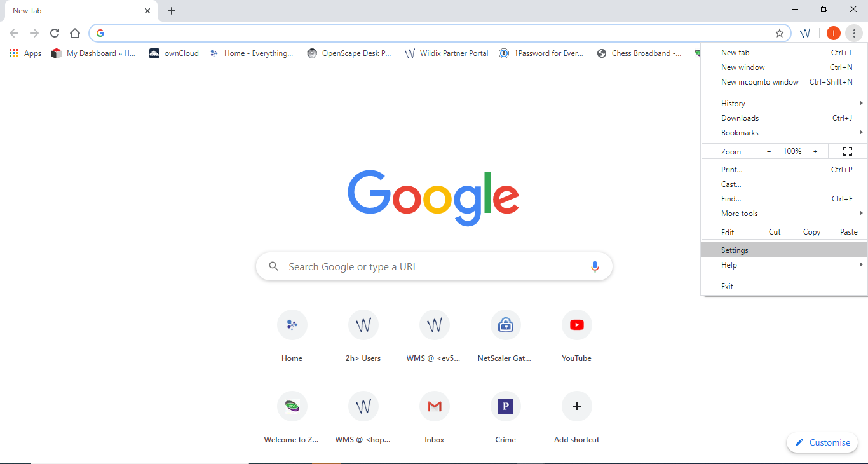
Task: Choose Find... from the menu
Action: click(x=784, y=199)
